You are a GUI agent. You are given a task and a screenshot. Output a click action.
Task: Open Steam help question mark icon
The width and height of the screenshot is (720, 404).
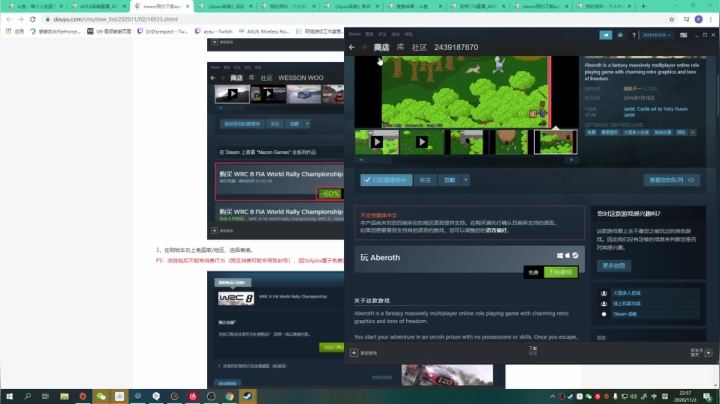tap(634, 35)
